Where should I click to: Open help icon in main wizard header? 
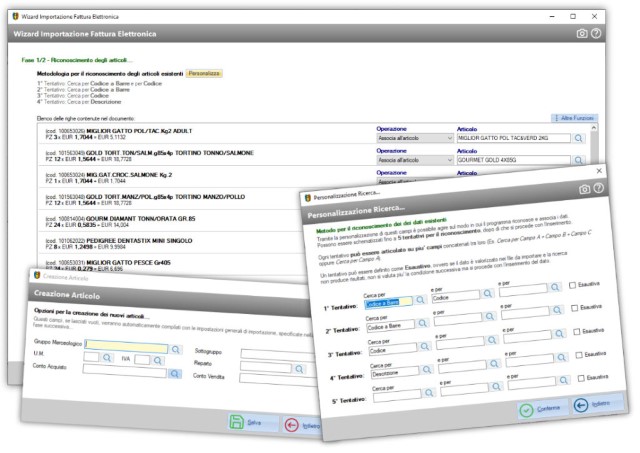tap(597, 33)
